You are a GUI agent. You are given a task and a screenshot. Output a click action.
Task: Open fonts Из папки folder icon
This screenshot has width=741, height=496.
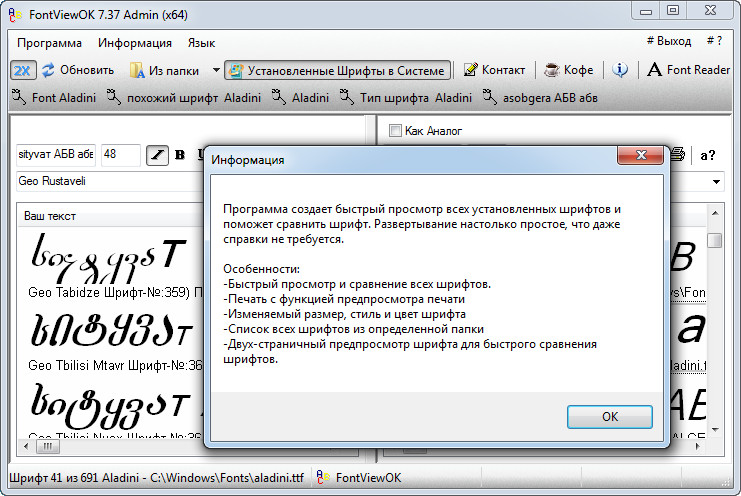137,70
